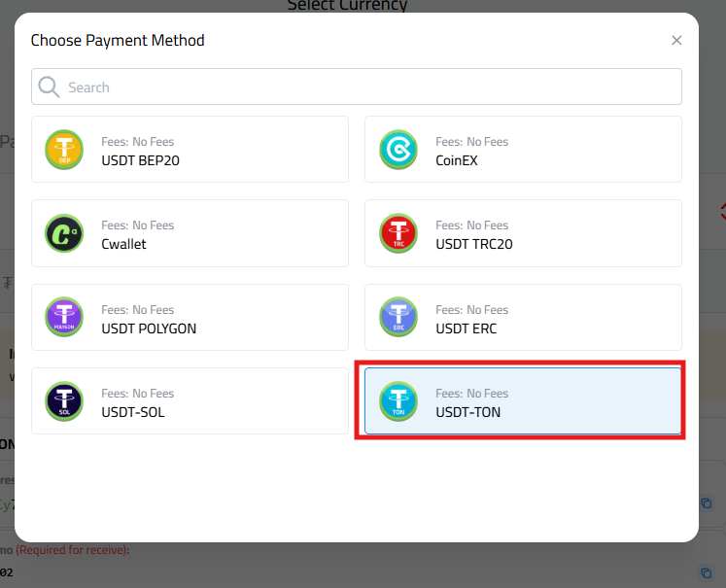Choose the USDT-SOL payment option
Viewport: 726px width, 588px height.
click(190, 401)
